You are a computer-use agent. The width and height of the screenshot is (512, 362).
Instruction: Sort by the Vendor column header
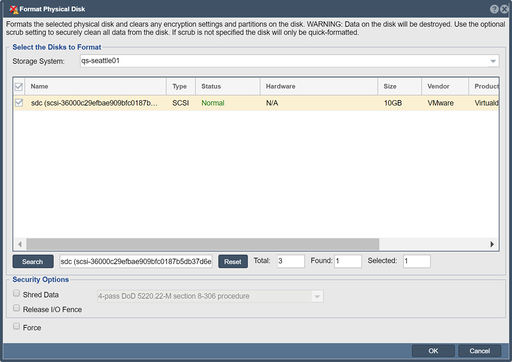(445, 87)
